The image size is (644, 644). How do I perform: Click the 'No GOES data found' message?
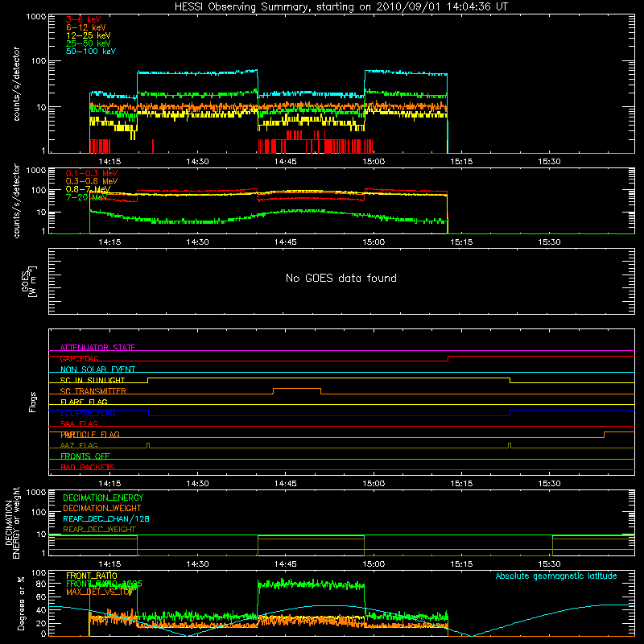coord(341,278)
